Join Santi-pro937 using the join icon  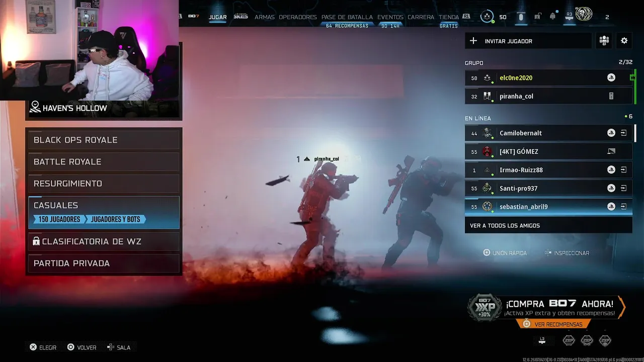coord(623,188)
